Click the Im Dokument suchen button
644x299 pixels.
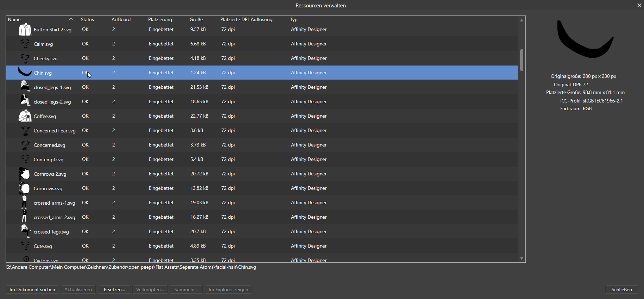tap(32, 289)
